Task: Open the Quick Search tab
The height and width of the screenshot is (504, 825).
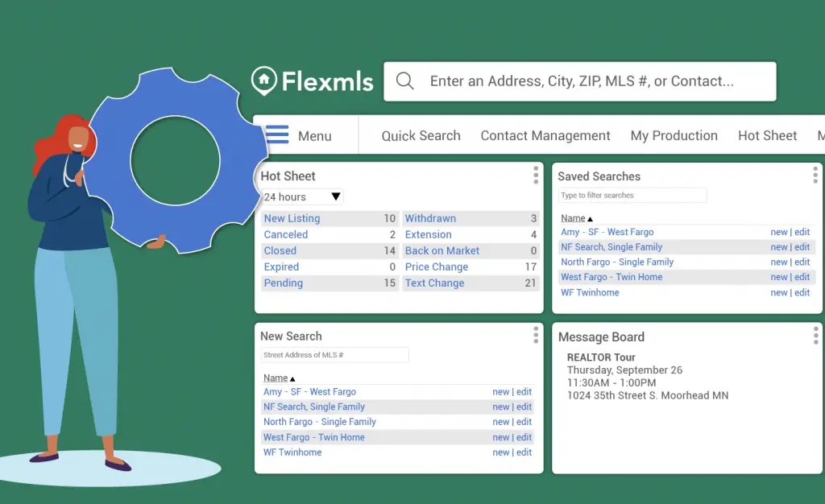Action: coord(421,136)
